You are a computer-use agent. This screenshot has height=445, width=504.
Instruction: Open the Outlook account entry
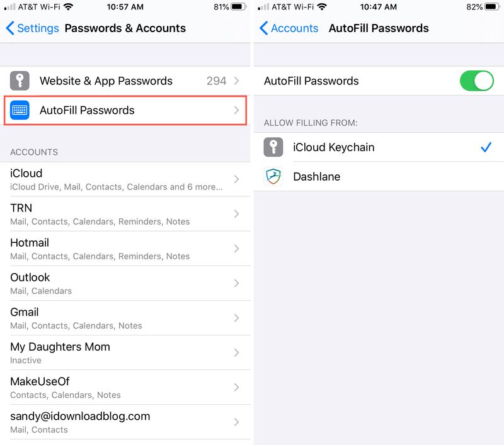pyautogui.click(x=125, y=283)
